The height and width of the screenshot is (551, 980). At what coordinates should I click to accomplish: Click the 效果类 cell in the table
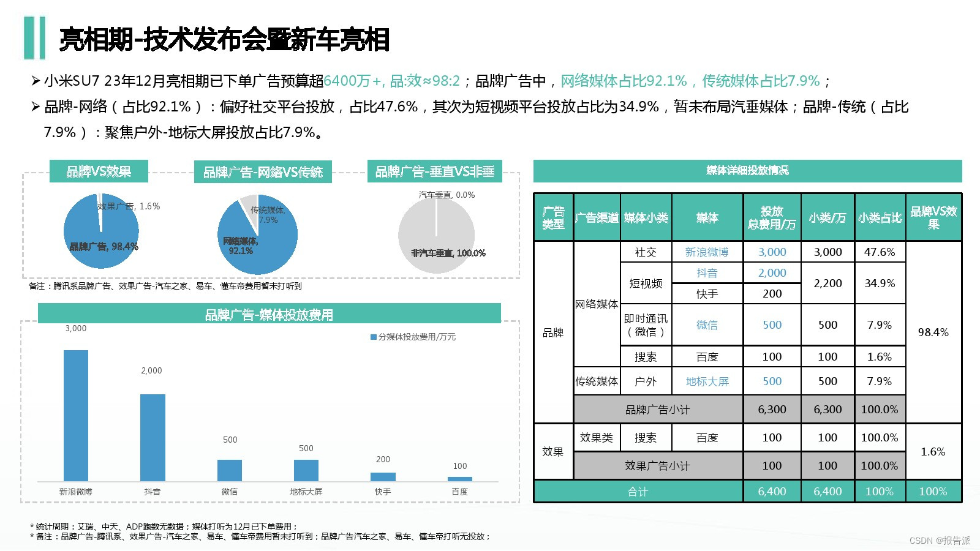click(x=597, y=438)
